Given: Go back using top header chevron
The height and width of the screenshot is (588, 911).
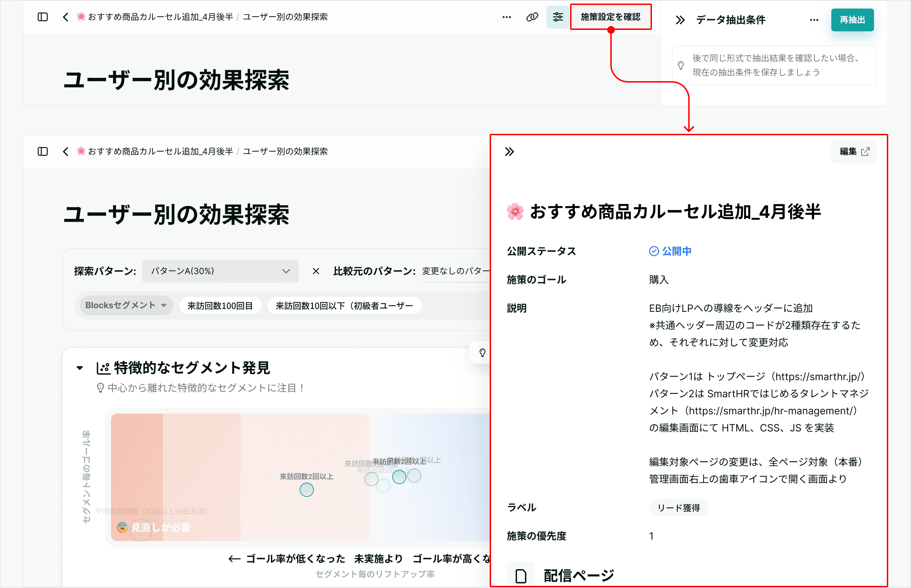Looking at the screenshot, I should click(x=65, y=17).
